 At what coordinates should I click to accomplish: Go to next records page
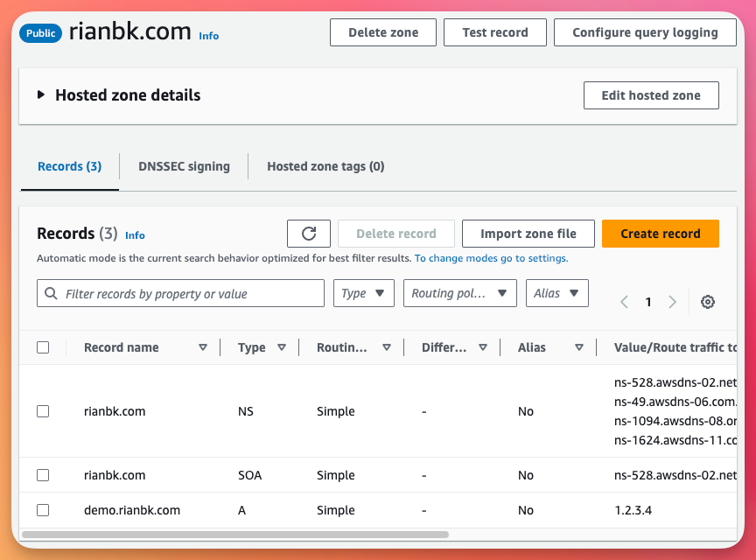(673, 302)
